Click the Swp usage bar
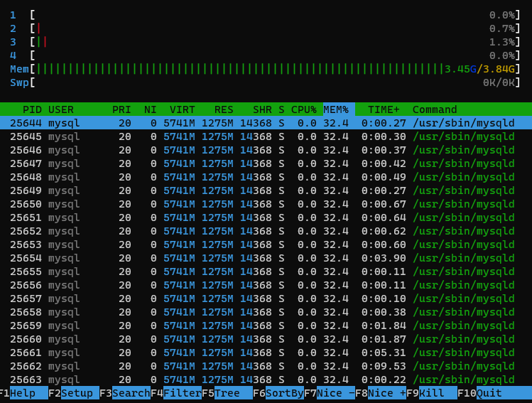Screen dimensions: 532x403 pos(265,82)
